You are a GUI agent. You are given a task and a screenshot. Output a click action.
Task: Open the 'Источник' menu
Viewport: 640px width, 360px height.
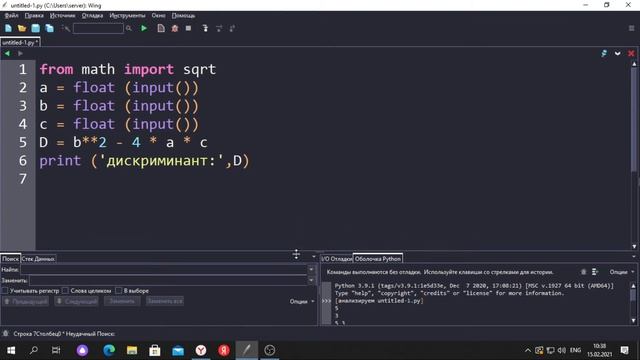(62, 16)
